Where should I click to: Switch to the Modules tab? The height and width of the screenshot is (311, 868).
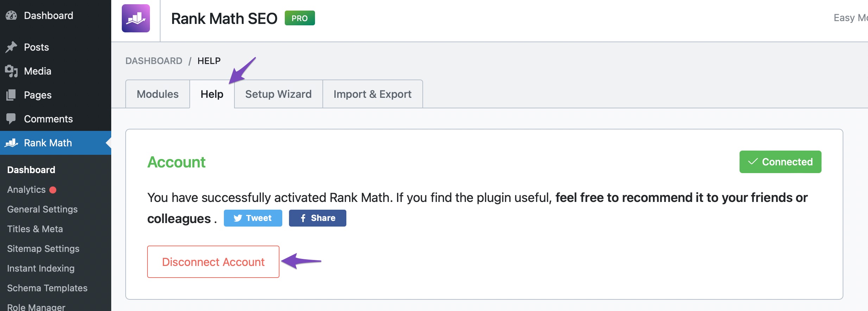pos(157,94)
